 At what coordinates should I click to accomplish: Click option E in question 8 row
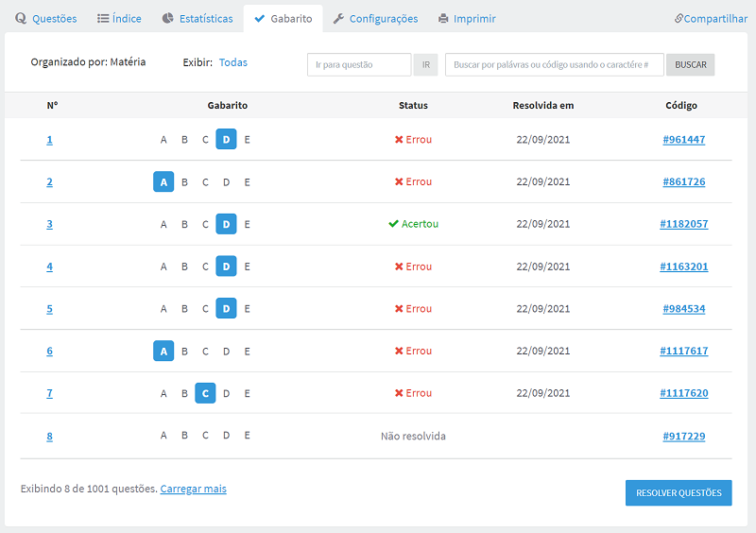[x=247, y=435]
